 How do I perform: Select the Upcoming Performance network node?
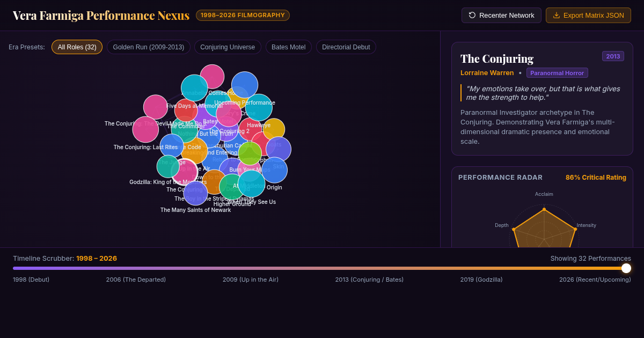tap(245, 85)
